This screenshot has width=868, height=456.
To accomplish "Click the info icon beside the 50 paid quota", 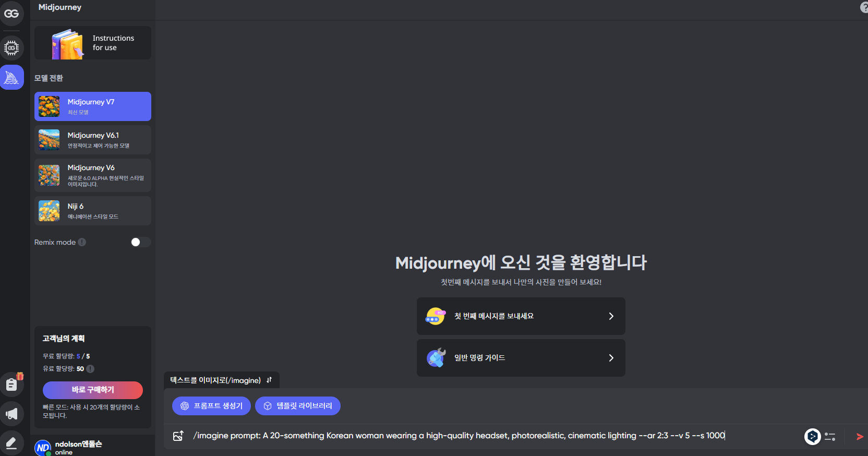I will 90,369.
